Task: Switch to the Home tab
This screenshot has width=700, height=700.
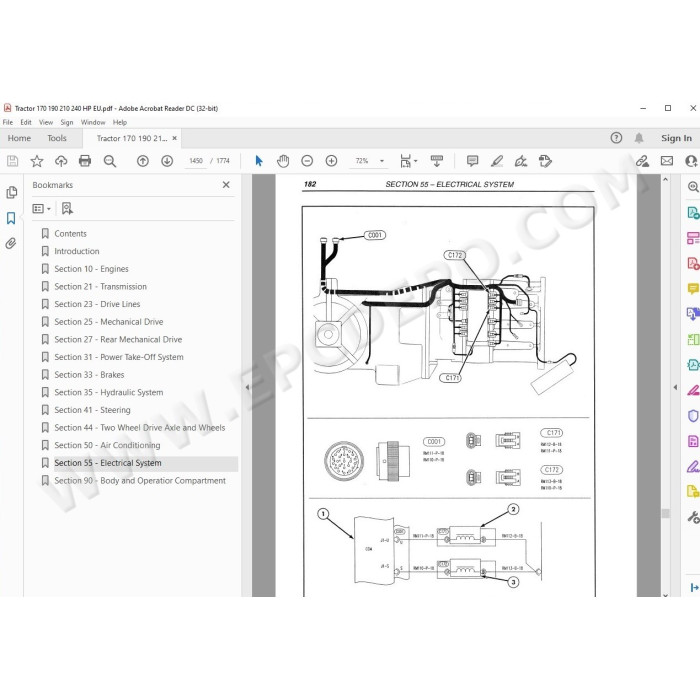Action: click(19, 138)
